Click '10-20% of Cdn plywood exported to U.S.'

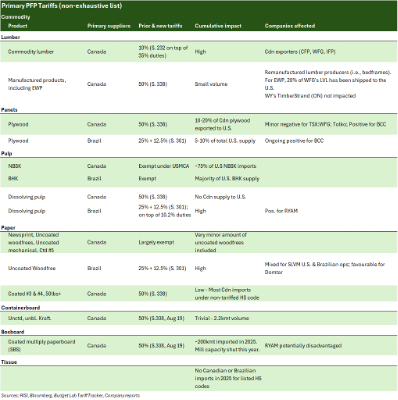(222, 124)
